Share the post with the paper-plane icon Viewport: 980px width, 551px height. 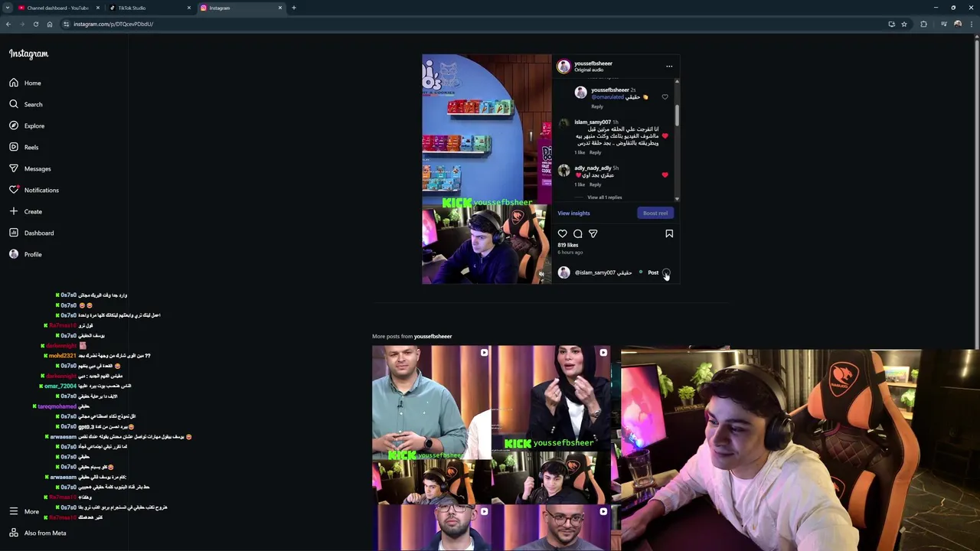click(x=593, y=233)
